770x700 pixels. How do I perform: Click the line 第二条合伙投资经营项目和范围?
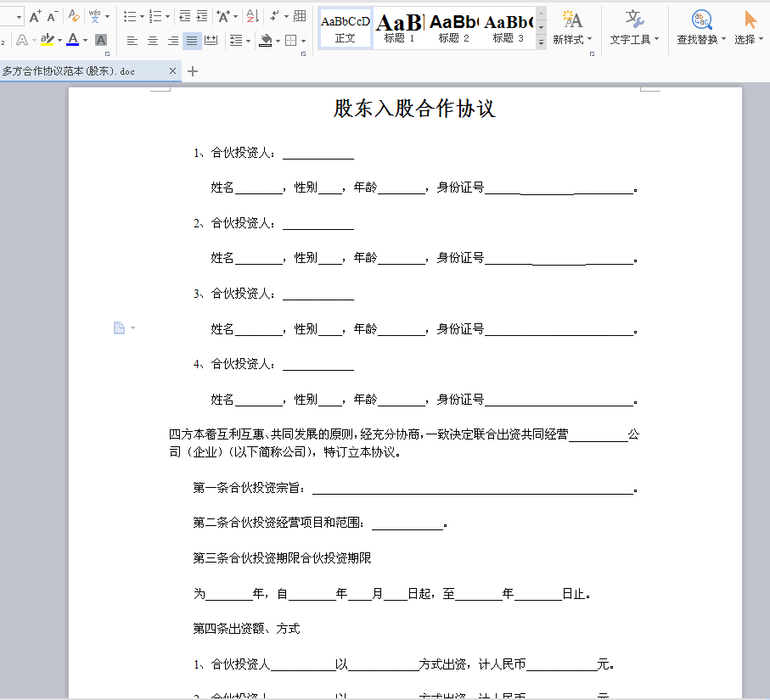320,523
